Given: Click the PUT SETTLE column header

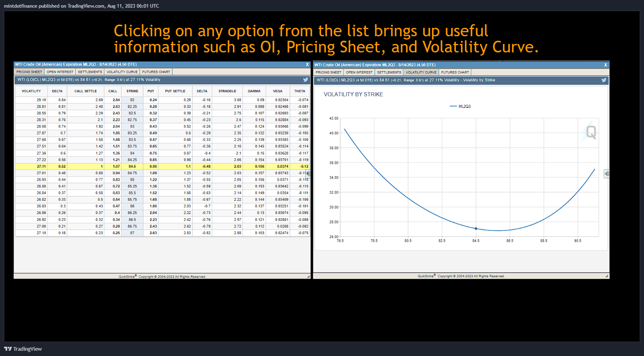Looking at the screenshot, I should (175, 91).
